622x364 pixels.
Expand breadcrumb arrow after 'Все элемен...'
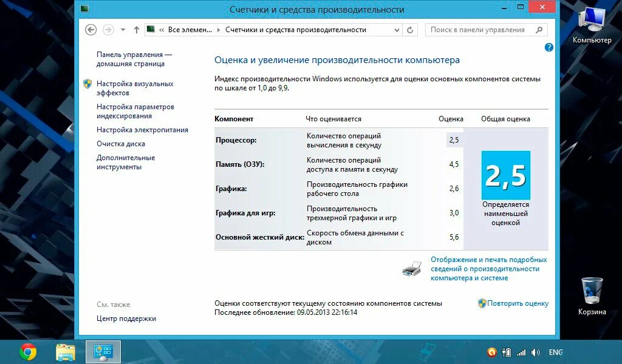click(x=219, y=30)
